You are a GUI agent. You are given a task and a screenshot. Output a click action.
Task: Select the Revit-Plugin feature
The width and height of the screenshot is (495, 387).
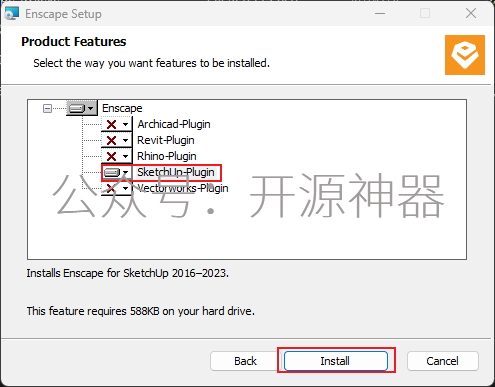tap(166, 140)
